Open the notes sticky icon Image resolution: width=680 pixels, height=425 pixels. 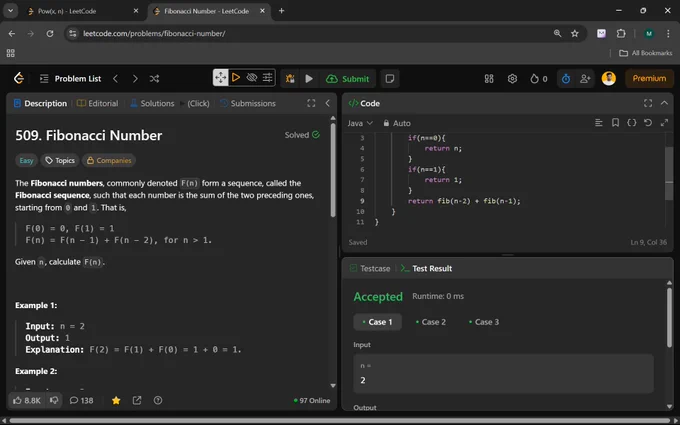389,78
